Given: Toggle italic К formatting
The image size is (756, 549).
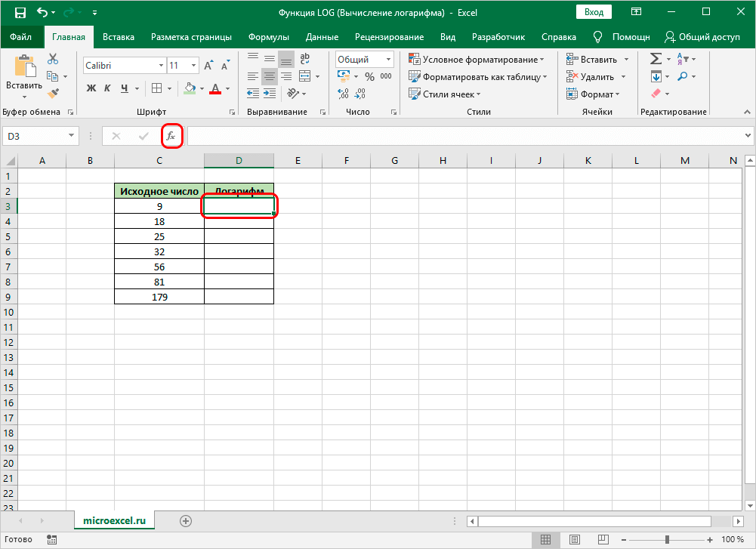Looking at the screenshot, I should pyautogui.click(x=108, y=88).
